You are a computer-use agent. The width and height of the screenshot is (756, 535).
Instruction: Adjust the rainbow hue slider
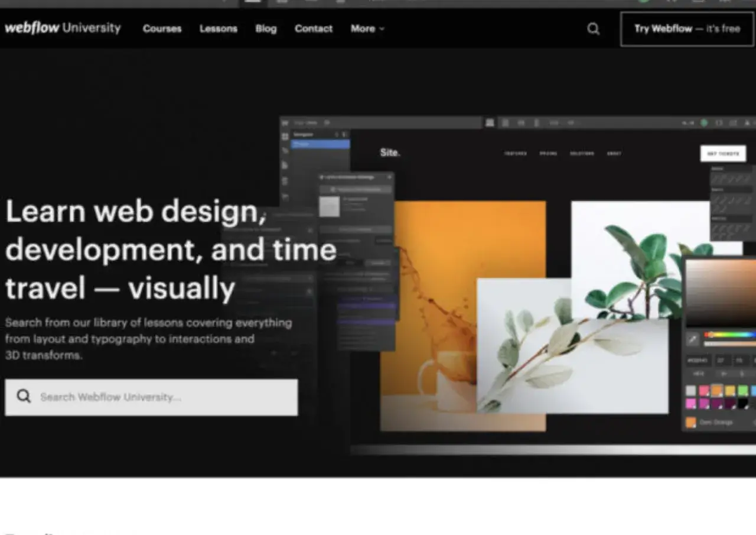coord(730,335)
